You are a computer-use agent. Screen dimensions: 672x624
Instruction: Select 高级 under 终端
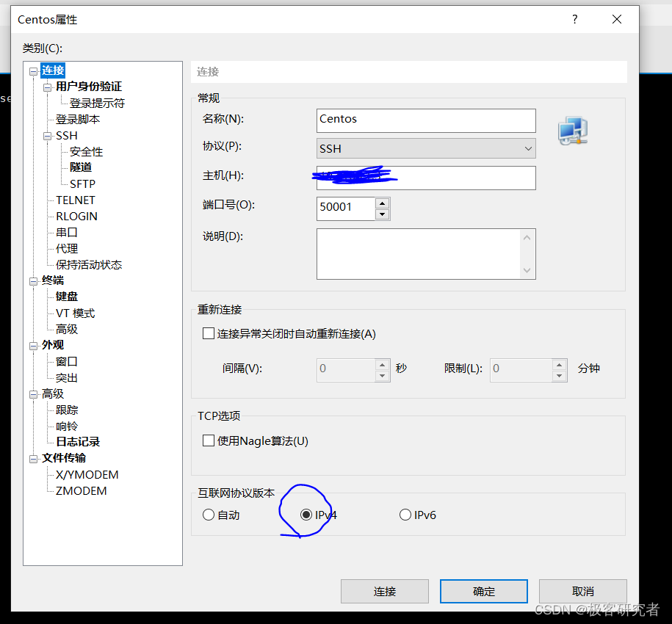tap(66, 329)
